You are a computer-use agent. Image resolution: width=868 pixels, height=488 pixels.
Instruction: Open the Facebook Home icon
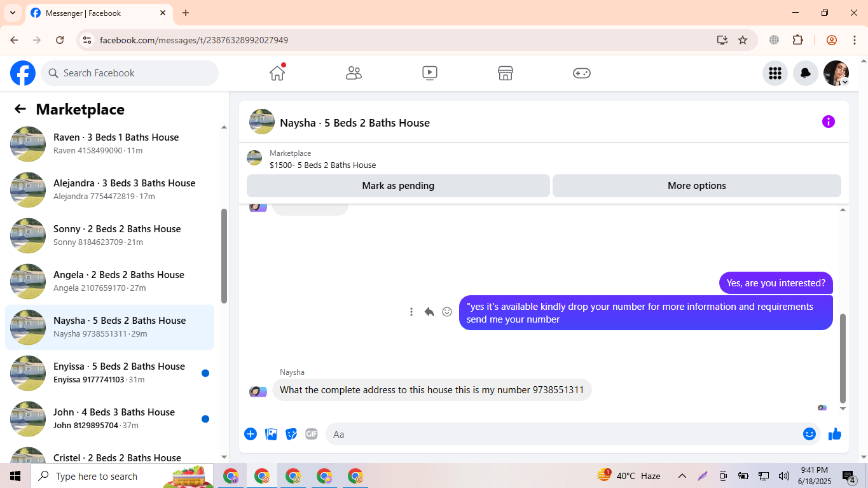pyautogui.click(x=277, y=73)
